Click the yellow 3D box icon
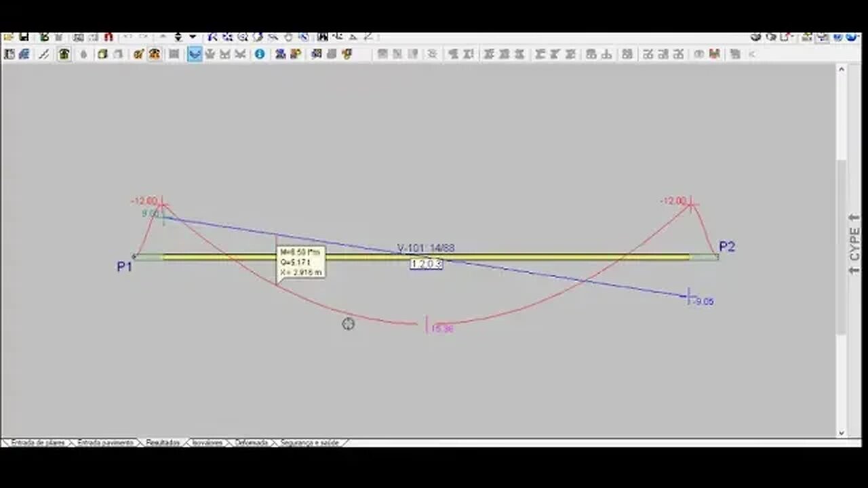868x488 pixels. click(102, 54)
